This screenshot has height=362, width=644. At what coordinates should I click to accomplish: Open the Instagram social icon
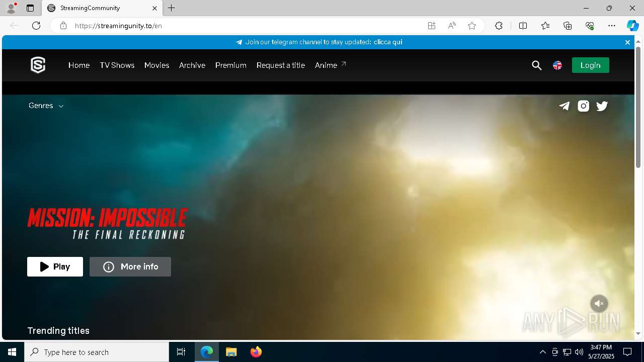pos(583,106)
